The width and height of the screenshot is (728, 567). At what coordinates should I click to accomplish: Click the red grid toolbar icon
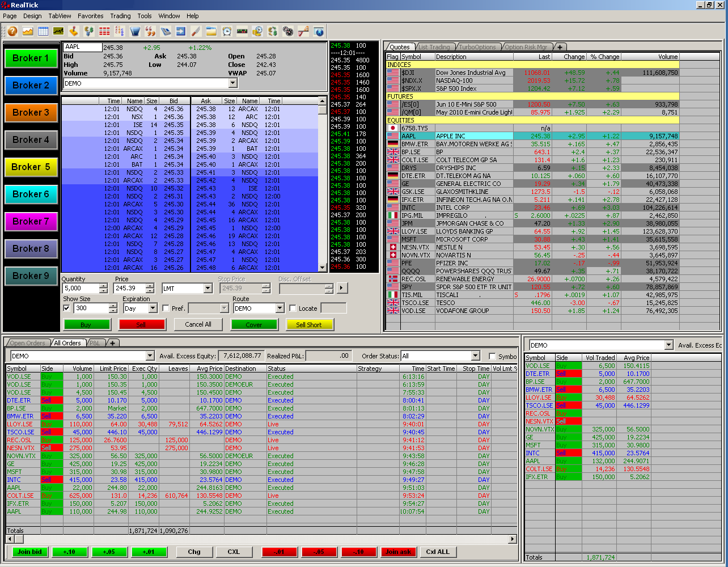104,31
